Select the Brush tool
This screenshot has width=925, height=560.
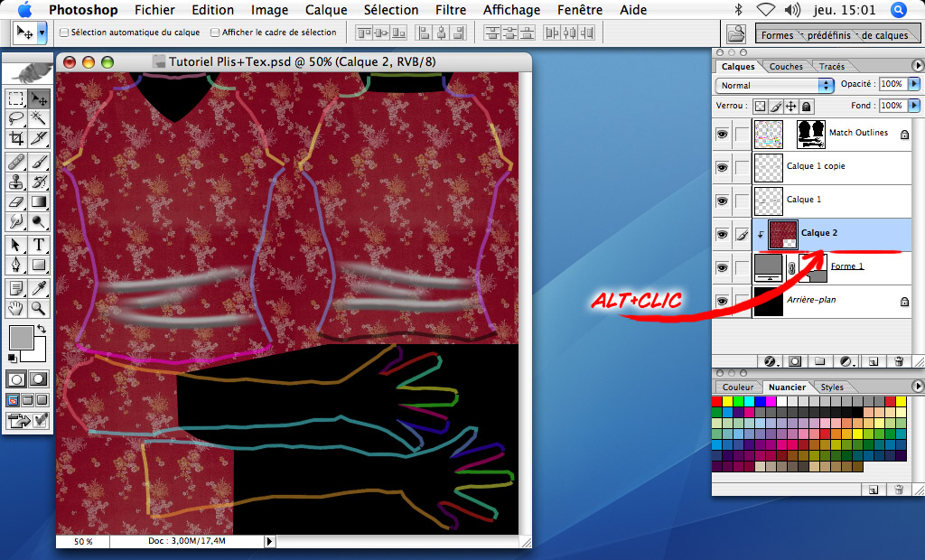[38, 161]
